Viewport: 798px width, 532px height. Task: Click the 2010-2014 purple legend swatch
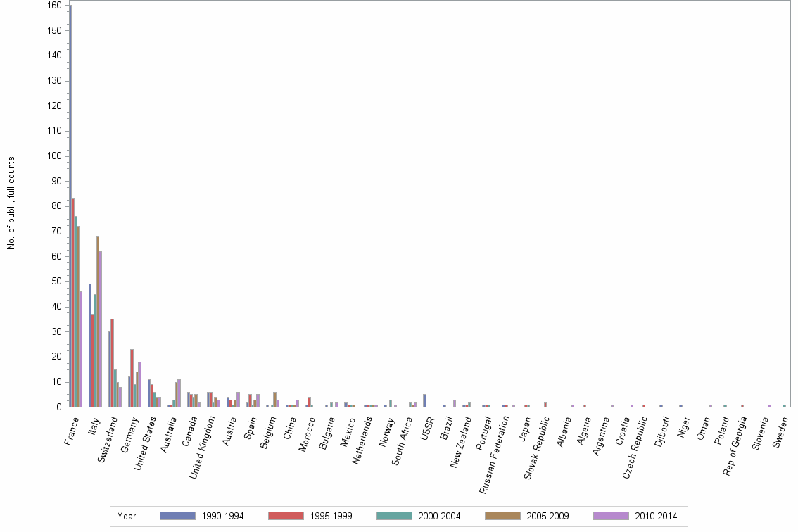(610, 516)
